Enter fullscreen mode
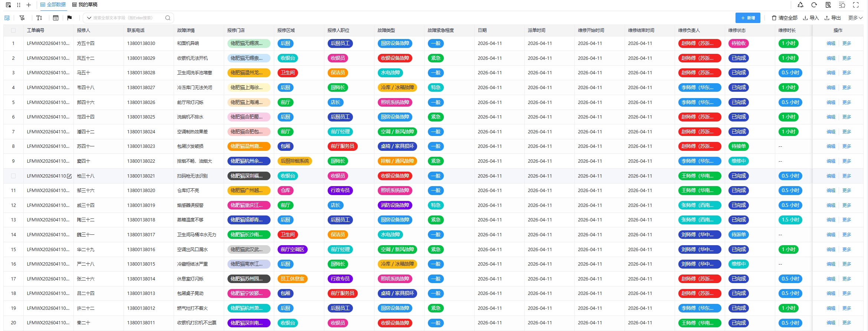 point(856,5)
